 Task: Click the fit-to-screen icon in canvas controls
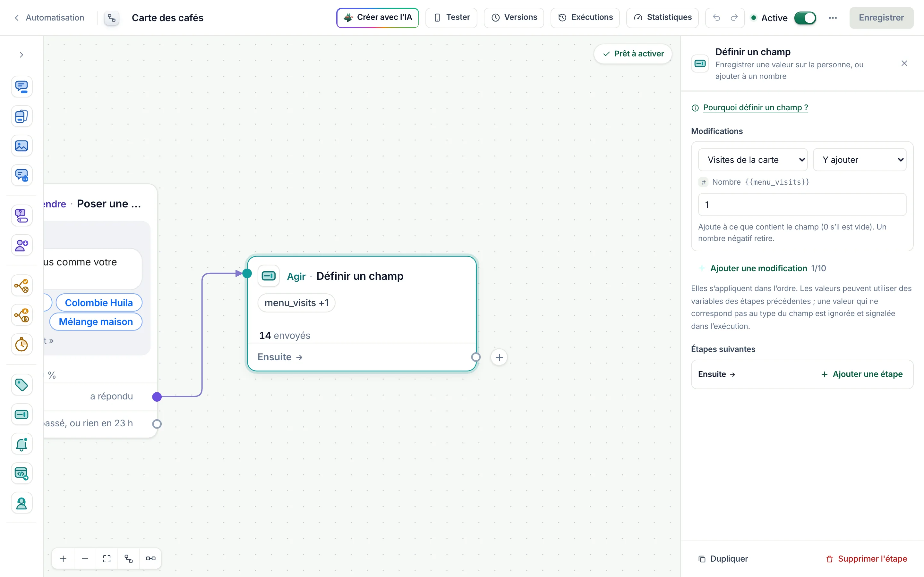(x=107, y=559)
